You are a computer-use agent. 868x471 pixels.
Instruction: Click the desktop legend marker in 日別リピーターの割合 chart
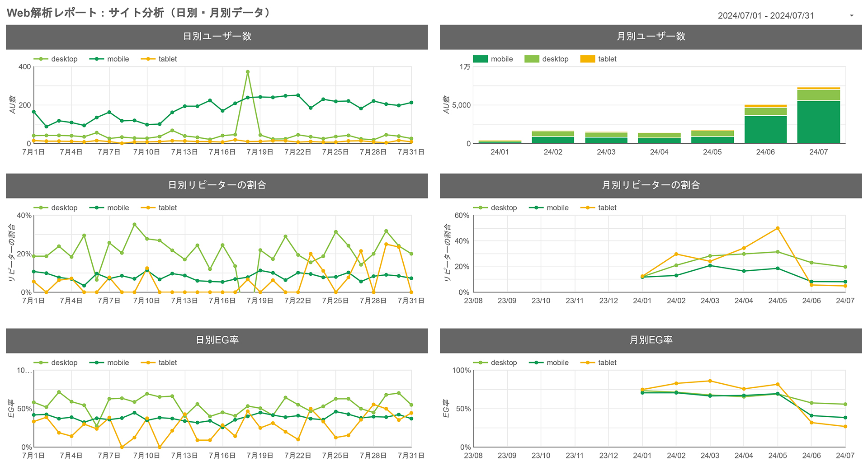(41, 208)
